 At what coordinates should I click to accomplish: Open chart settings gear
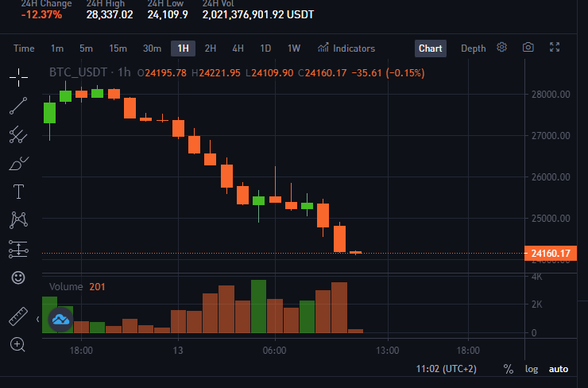pyautogui.click(x=501, y=47)
